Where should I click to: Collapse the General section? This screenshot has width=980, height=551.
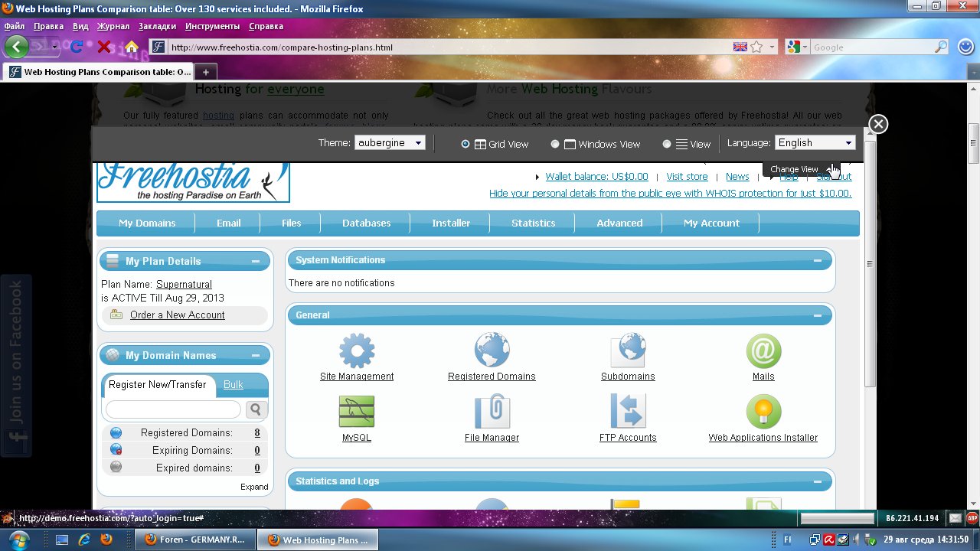(x=818, y=315)
